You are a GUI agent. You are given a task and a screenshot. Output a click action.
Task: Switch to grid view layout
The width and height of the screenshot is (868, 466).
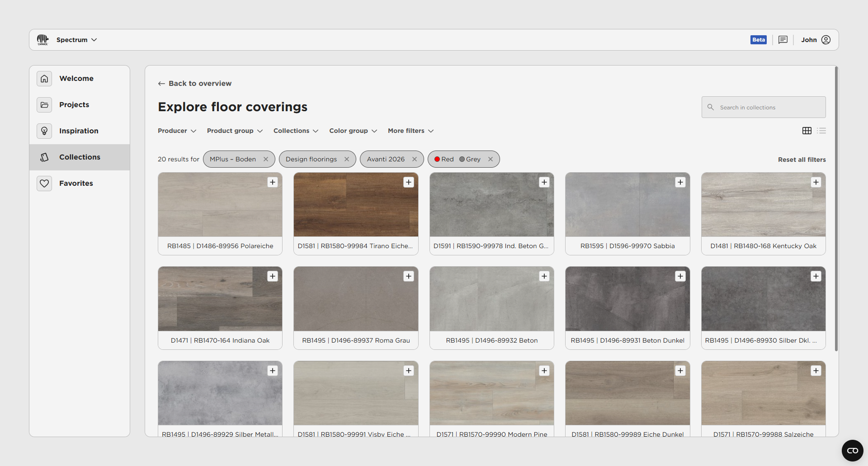pyautogui.click(x=807, y=131)
